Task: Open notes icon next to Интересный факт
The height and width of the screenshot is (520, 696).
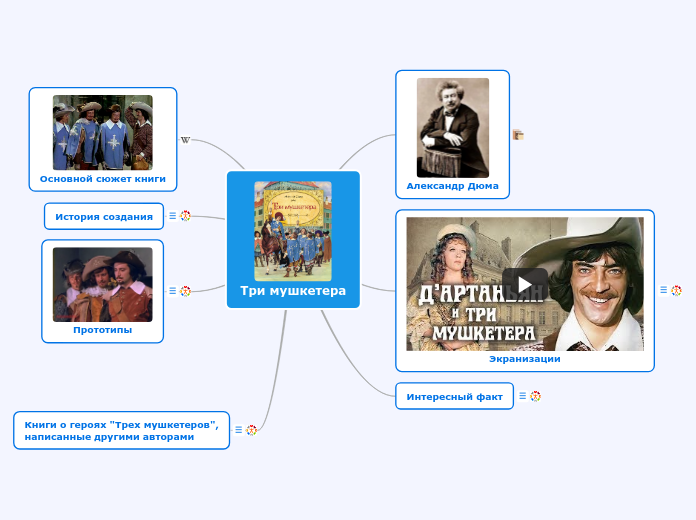Action: click(522, 395)
